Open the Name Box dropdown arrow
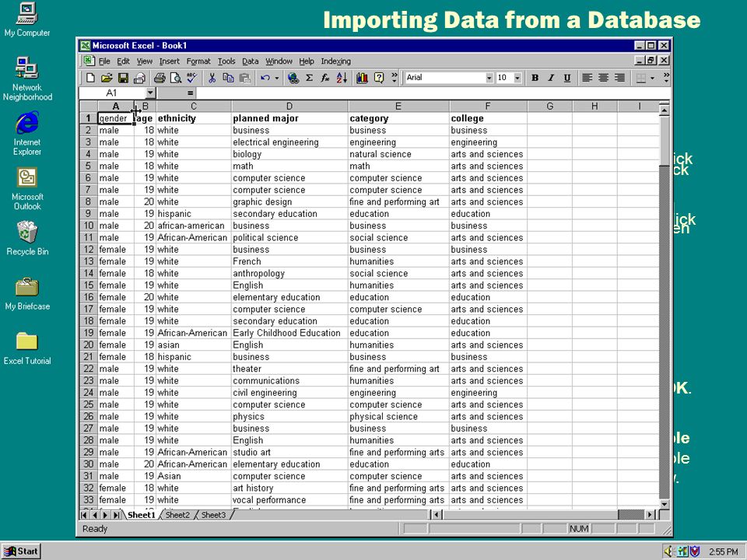 [x=150, y=93]
